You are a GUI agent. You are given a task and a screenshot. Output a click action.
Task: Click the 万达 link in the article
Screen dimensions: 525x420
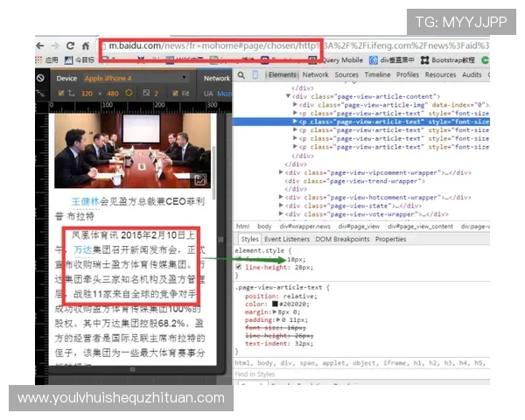(x=83, y=249)
